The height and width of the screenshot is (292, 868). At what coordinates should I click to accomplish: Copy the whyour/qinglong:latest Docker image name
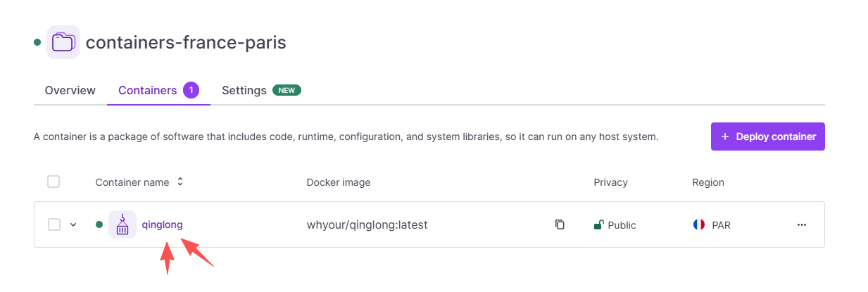pos(560,225)
